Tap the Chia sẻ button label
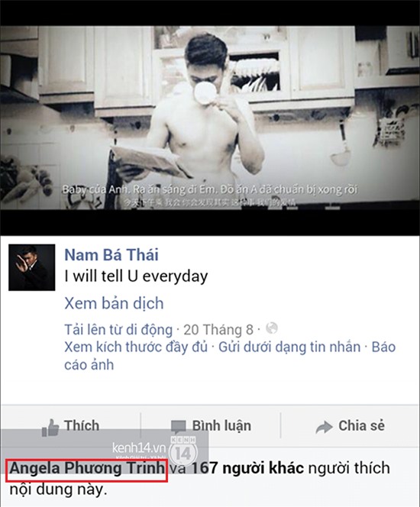420x507 pixels. [x=361, y=425]
